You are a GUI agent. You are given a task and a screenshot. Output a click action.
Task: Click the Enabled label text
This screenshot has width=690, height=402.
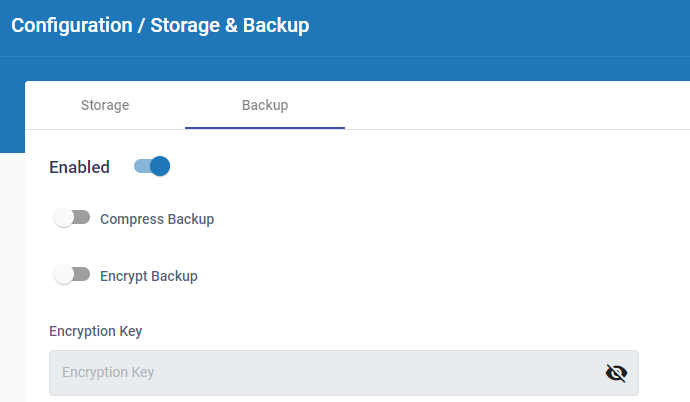coord(79,167)
